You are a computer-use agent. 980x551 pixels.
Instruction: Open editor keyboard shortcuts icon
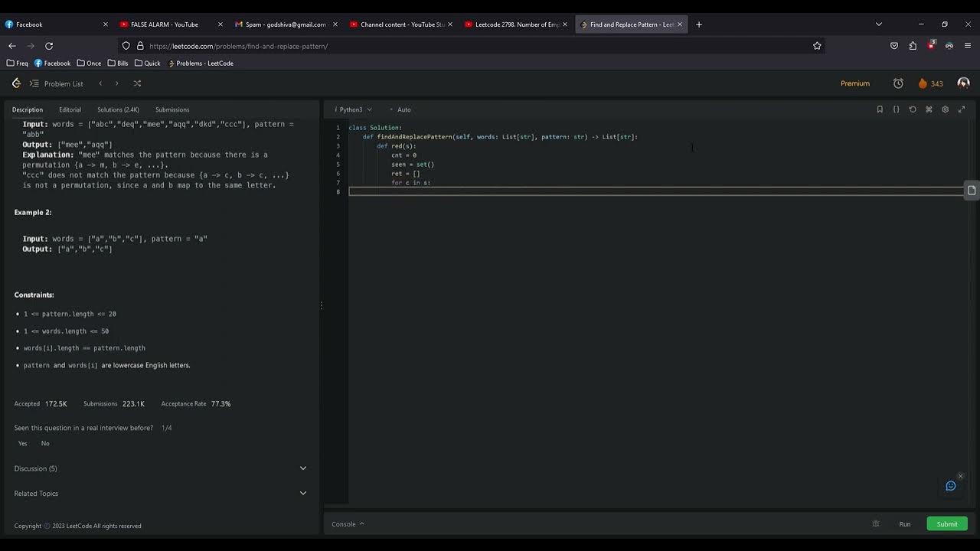click(929, 109)
